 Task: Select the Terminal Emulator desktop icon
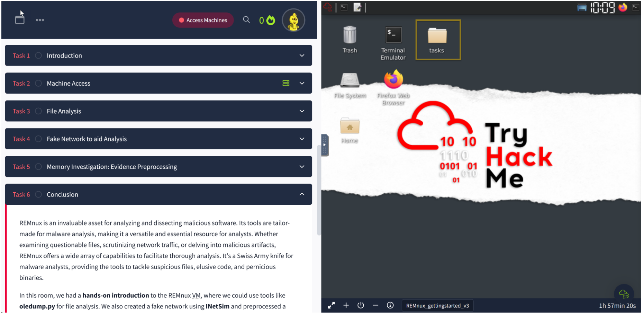(x=393, y=43)
